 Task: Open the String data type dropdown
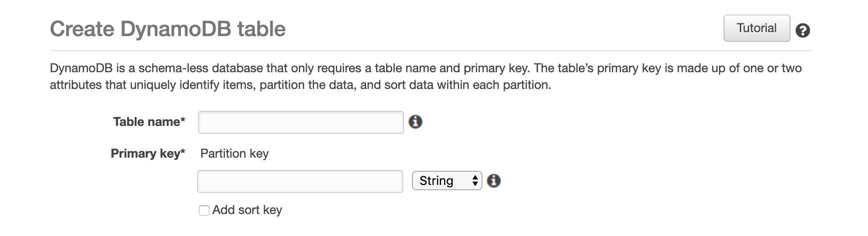(x=446, y=181)
